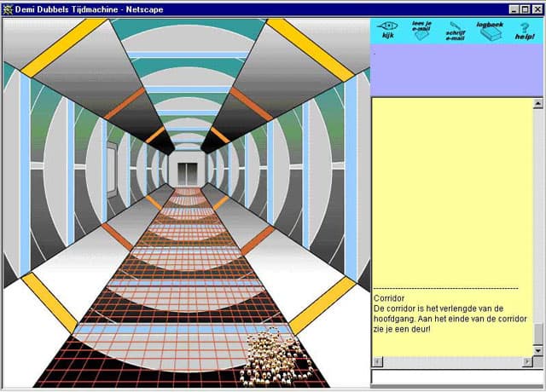Click the door at corridor's end
This screenshot has height=392, width=546.
pos(185,171)
